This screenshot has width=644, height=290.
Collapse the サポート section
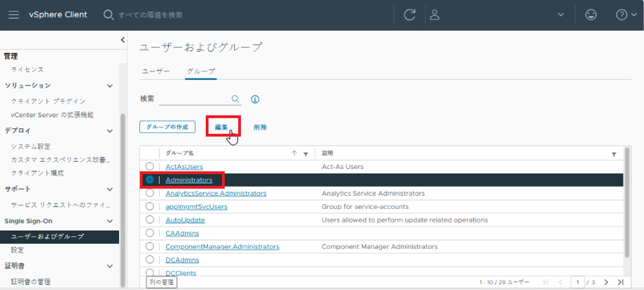point(110,189)
